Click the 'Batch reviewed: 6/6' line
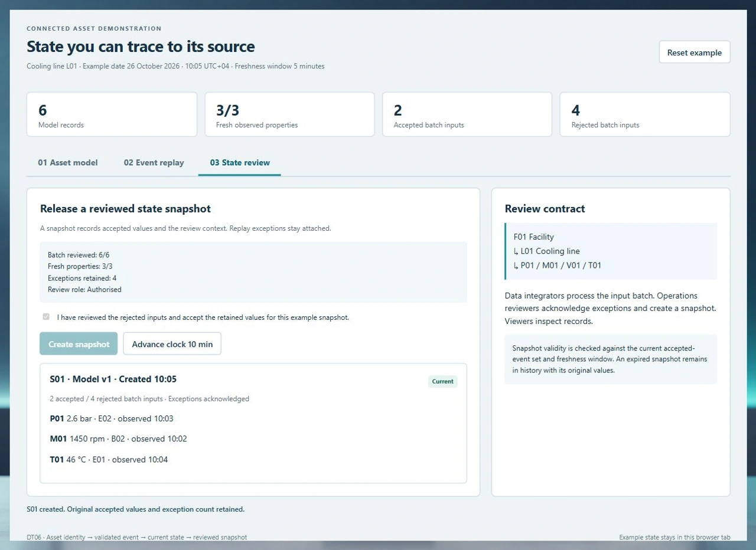Viewport: 756px width, 550px height. point(79,255)
